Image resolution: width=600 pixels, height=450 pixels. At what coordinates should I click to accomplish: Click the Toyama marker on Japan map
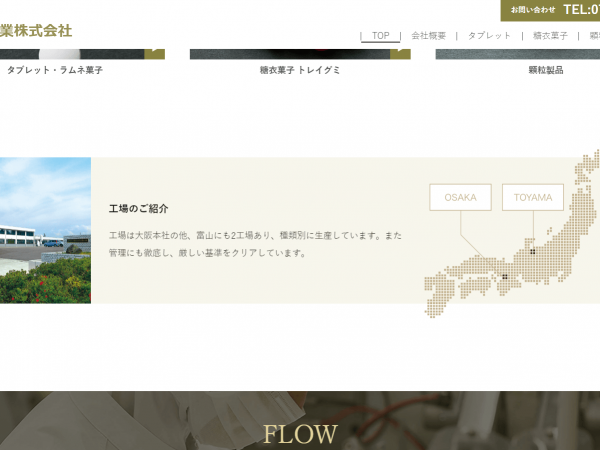click(x=533, y=252)
